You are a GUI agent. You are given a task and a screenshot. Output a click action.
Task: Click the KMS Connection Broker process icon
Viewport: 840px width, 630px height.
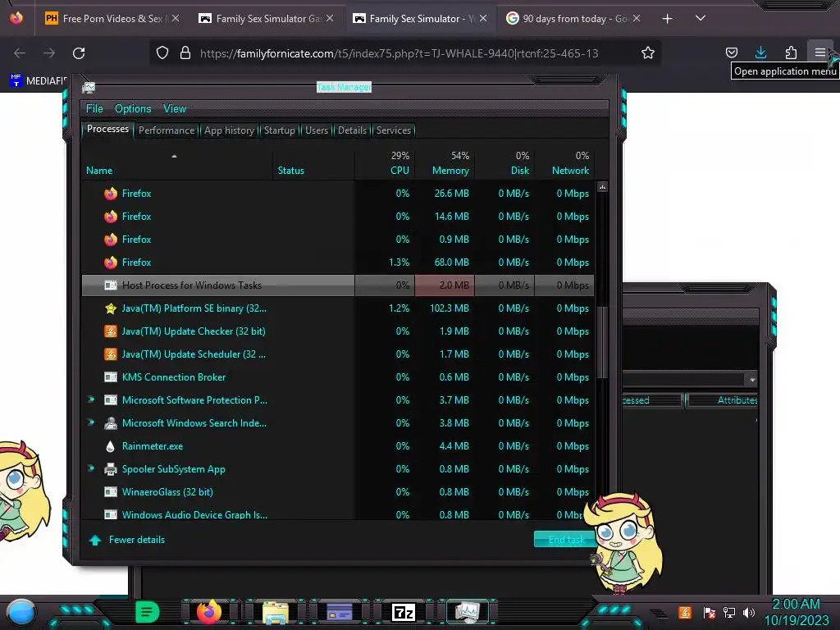point(111,377)
